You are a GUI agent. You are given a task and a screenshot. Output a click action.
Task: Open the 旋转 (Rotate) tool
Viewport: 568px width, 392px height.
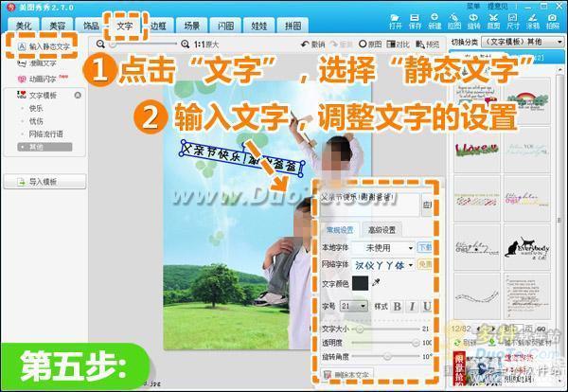coord(473,22)
